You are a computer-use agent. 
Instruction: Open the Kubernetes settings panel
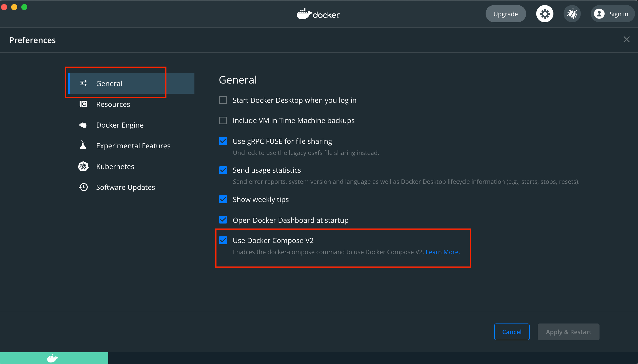pos(115,167)
